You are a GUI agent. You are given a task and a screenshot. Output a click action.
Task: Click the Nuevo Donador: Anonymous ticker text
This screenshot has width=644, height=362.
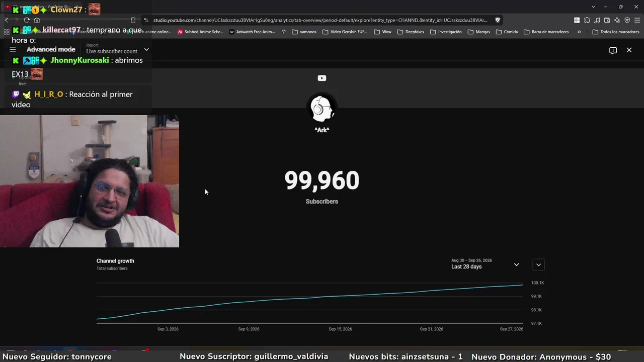pyautogui.click(x=541, y=357)
